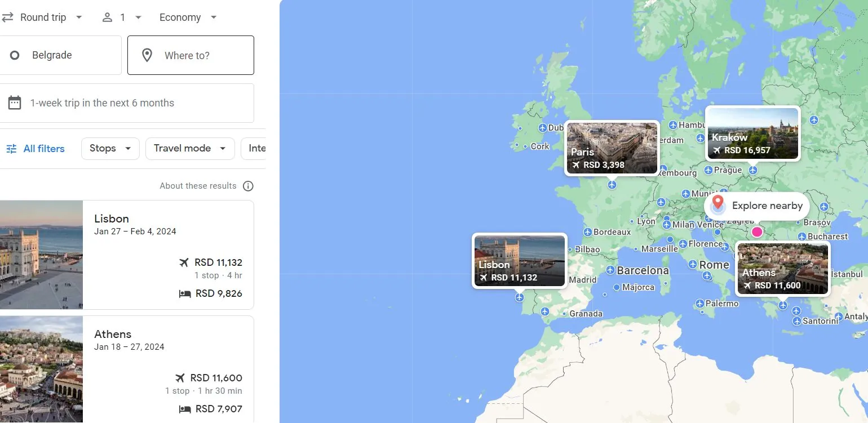Image resolution: width=868 pixels, height=423 pixels.
Task: Click the Barcelona airport marker on the map
Action: click(x=610, y=270)
